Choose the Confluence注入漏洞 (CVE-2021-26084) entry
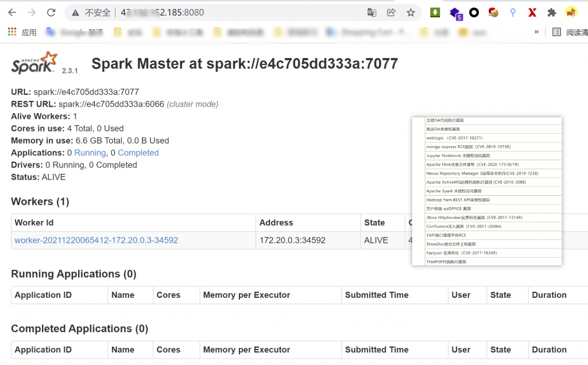588x365 pixels. pyautogui.click(x=493, y=226)
